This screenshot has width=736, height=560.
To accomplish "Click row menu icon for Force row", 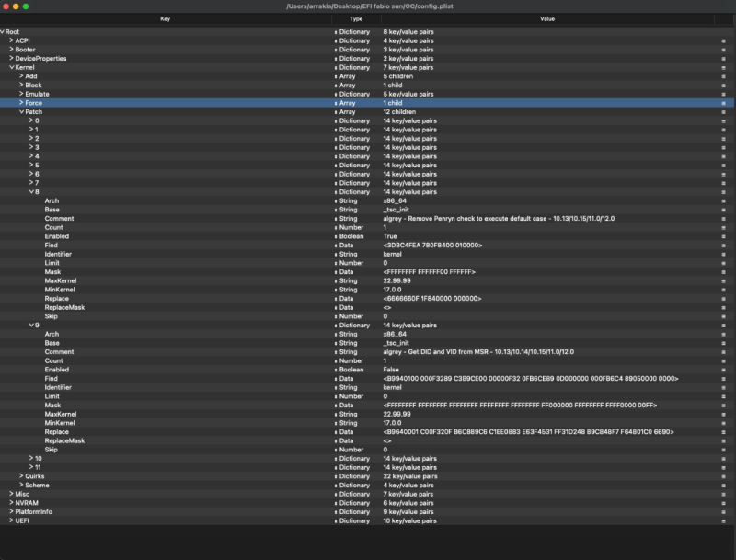I will click(x=723, y=103).
